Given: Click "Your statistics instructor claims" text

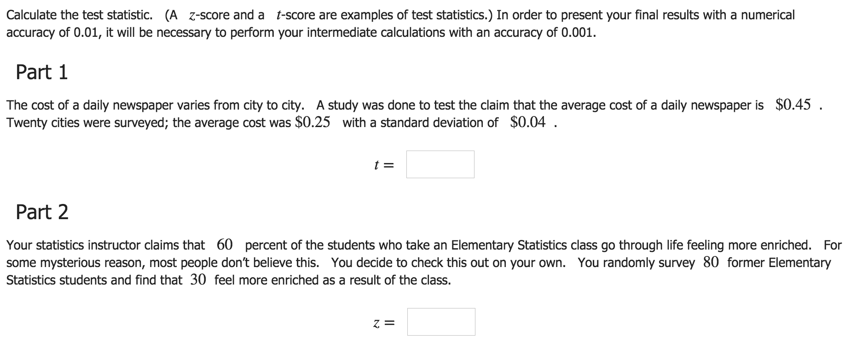Looking at the screenshot, I should [x=106, y=245].
